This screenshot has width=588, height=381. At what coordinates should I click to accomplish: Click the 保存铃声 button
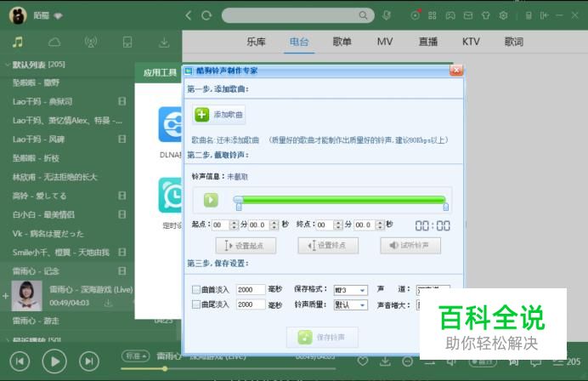(x=322, y=337)
